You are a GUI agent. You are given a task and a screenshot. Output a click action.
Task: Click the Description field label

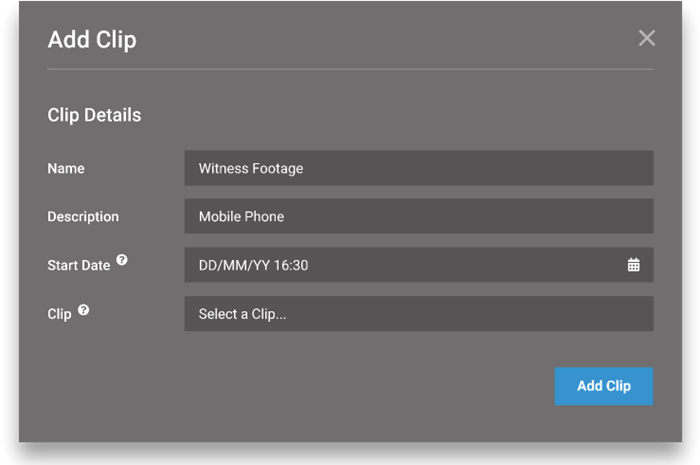tap(83, 216)
